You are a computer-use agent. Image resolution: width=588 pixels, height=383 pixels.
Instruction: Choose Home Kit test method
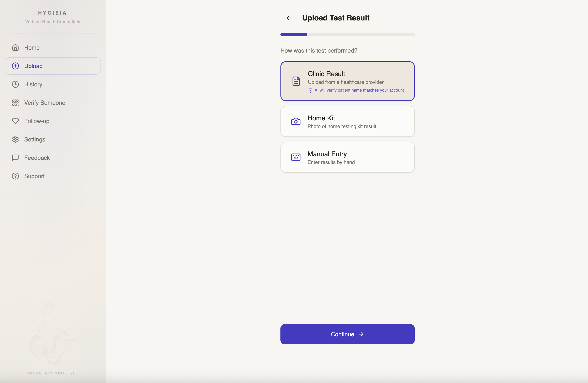347,122
